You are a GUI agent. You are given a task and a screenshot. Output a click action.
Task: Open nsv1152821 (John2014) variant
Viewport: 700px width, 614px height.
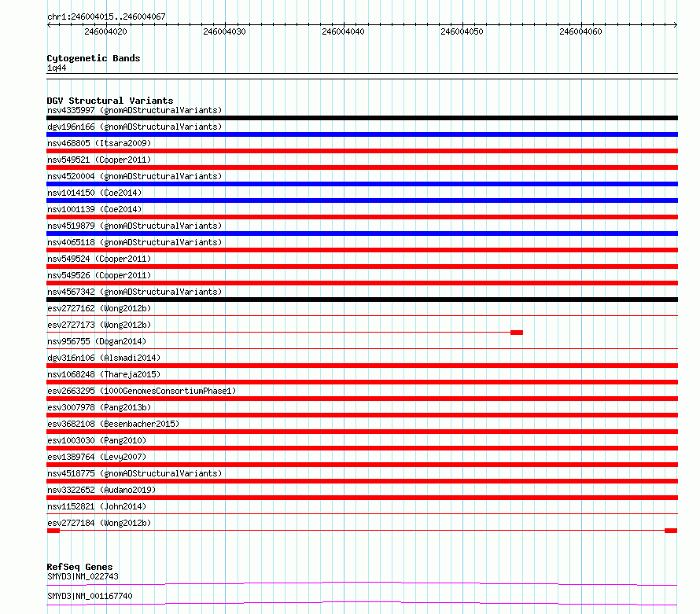click(97, 506)
